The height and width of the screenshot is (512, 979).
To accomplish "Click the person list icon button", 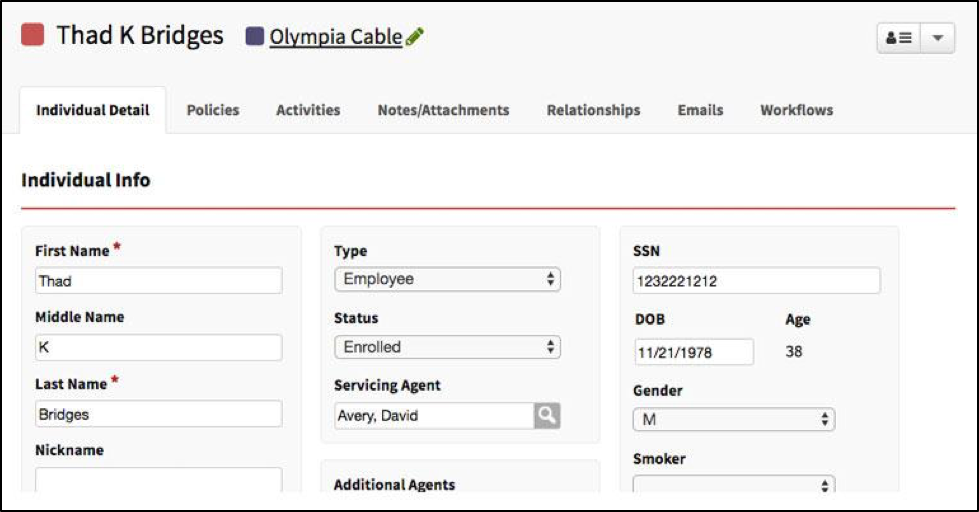I will tap(899, 38).
